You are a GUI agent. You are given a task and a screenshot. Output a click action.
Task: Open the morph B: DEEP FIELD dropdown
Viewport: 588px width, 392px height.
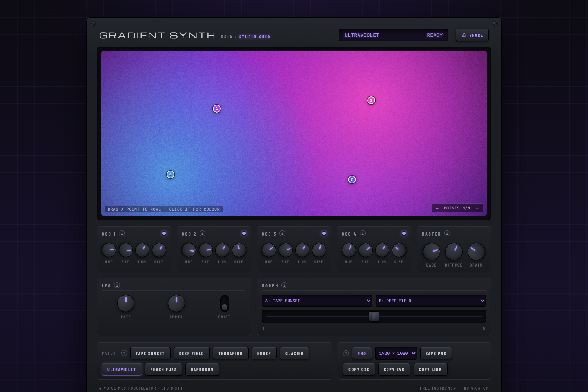[431, 301]
